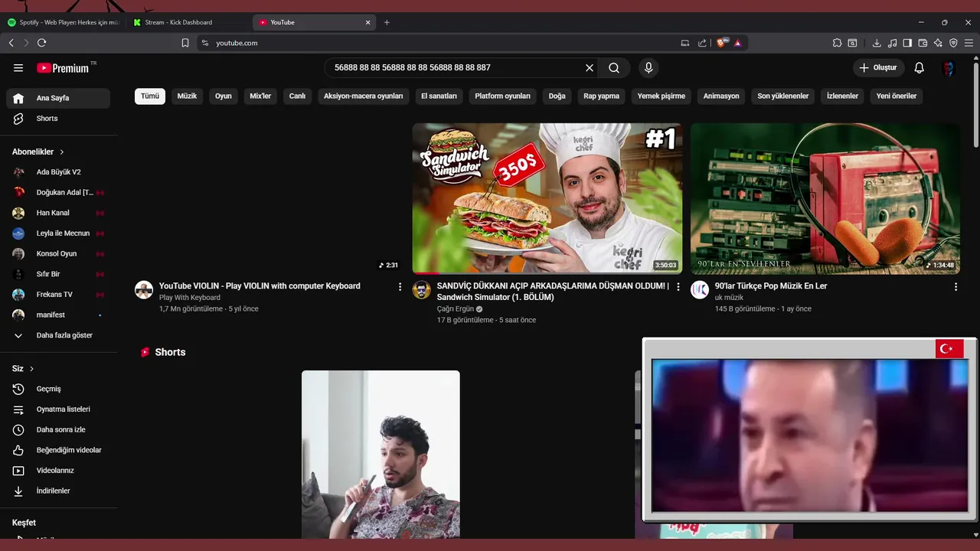
Task: Open Oynatma listeleri playlists
Action: tap(58, 409)
